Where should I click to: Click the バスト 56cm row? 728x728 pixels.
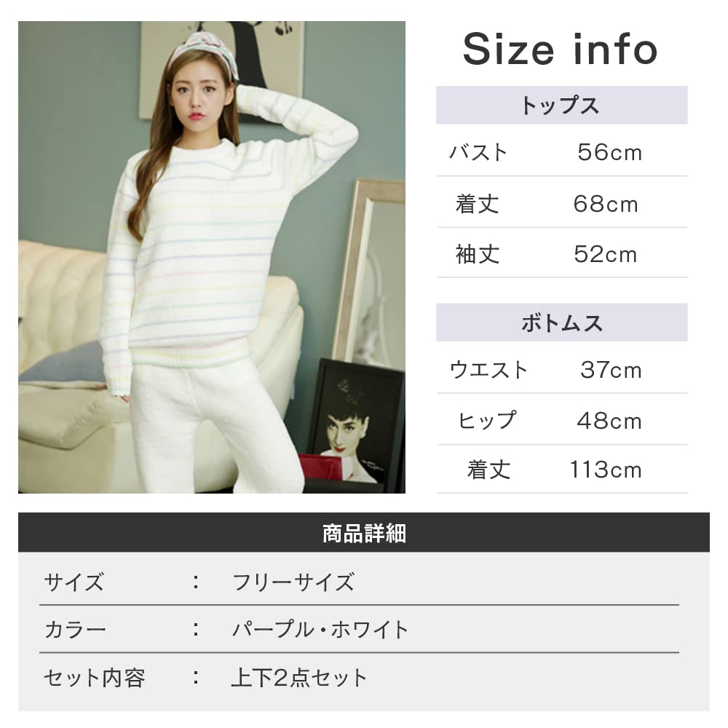point(562,152)
